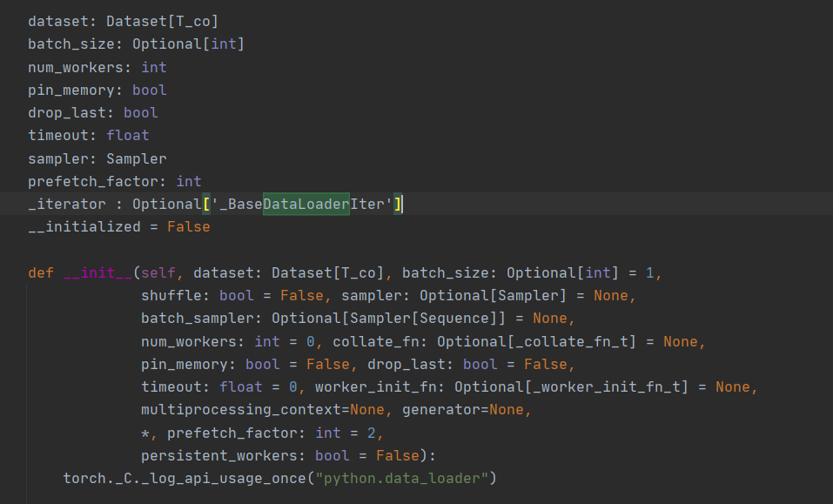Click 'Sampler[Sequence]' type in batch_sampler line
833x504 pixels.
423,318
